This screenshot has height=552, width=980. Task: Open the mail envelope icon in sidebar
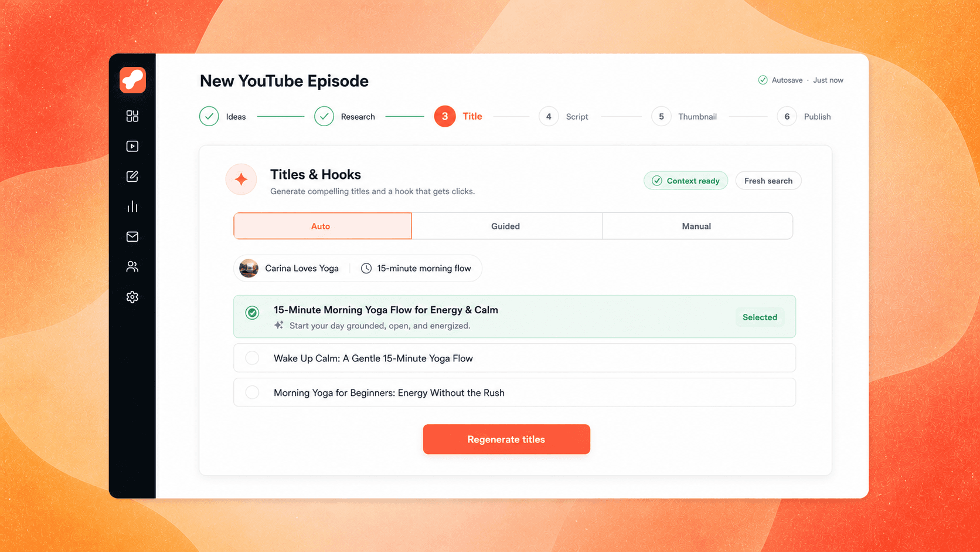(132, 236)
